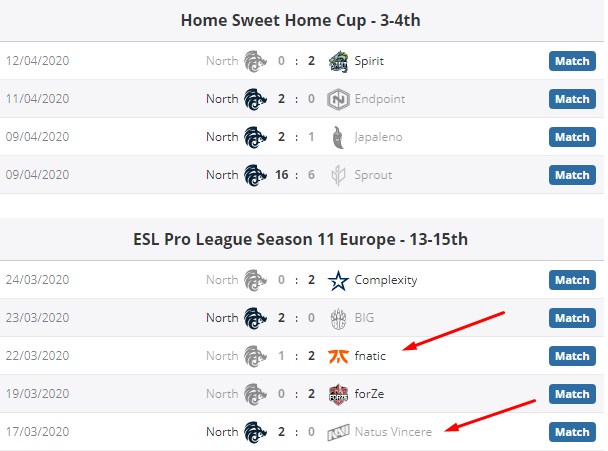The height and width of the screenshot is (451, 608).
Task: Open the Match button for Natus Vincere
Action: point(572,432)
